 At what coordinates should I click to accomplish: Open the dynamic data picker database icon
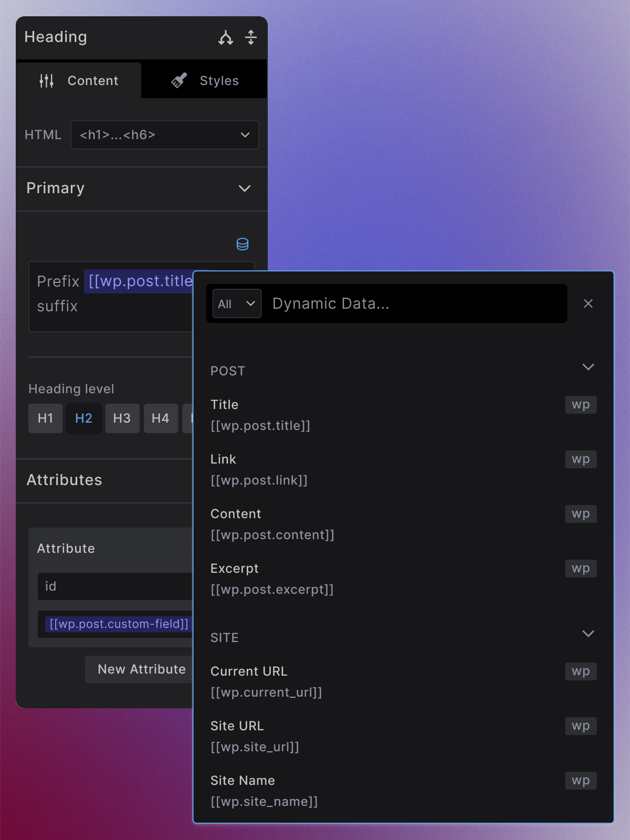tap(243, 244)
